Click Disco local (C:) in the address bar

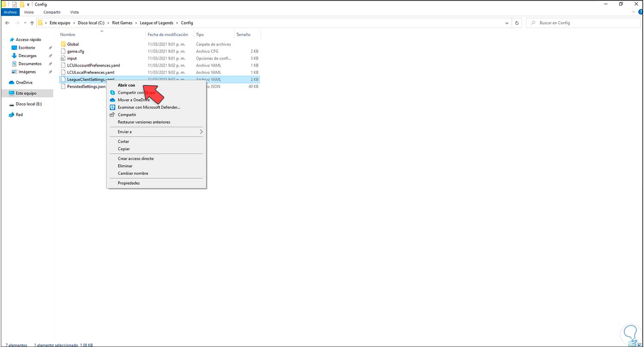pyautogui.click(x=92, y=23)
